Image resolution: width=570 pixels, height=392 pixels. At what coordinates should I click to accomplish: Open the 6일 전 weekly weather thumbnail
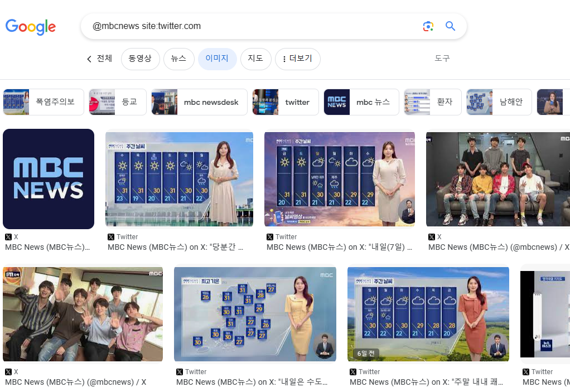point(428,314)
